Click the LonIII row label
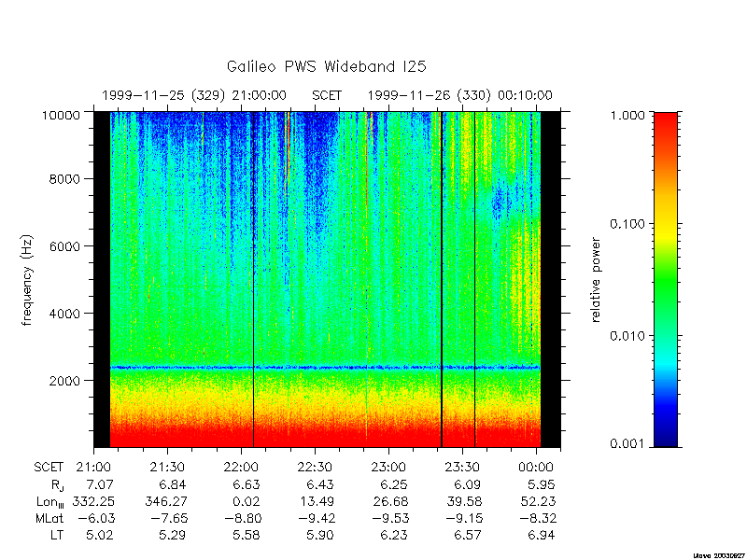Viewport: 747px width, 560px height. point(50,502)
